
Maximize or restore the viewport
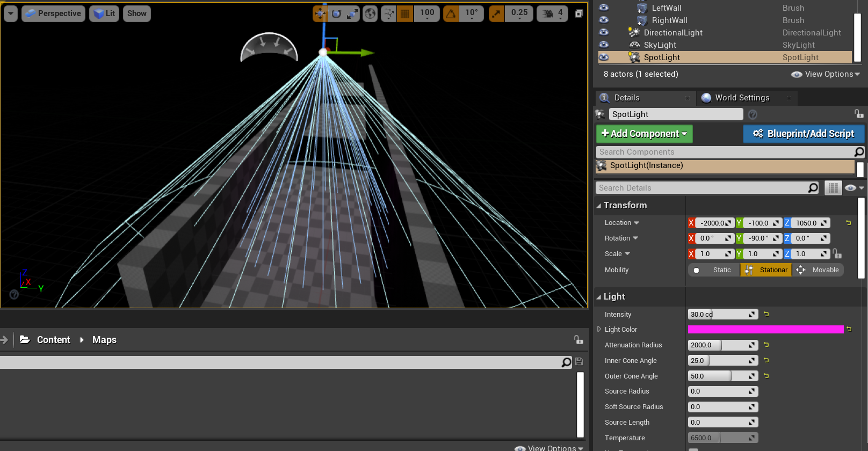coord(578,13)
